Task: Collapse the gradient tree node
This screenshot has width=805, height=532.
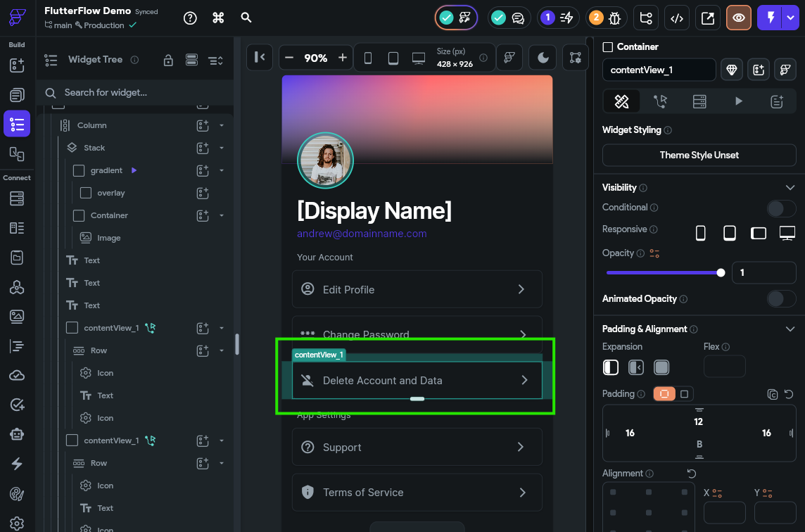Action: tap(222, 170)
